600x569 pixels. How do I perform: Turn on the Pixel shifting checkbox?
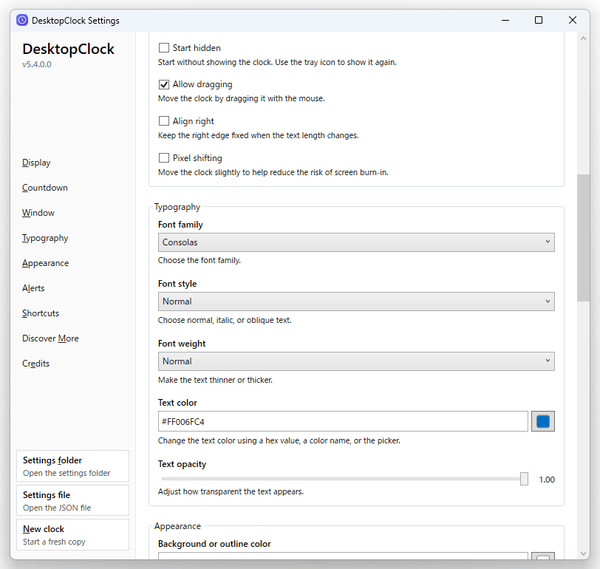tap(164, 158)
